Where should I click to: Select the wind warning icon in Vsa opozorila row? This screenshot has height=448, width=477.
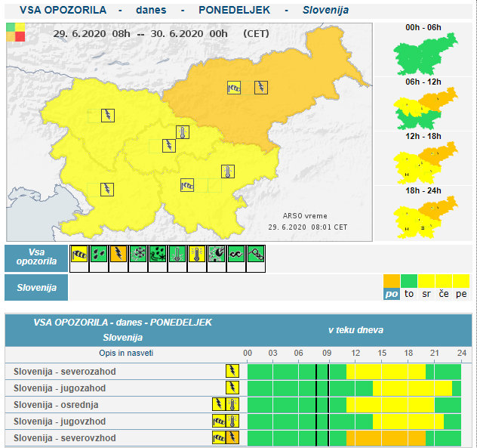(78, 255)
